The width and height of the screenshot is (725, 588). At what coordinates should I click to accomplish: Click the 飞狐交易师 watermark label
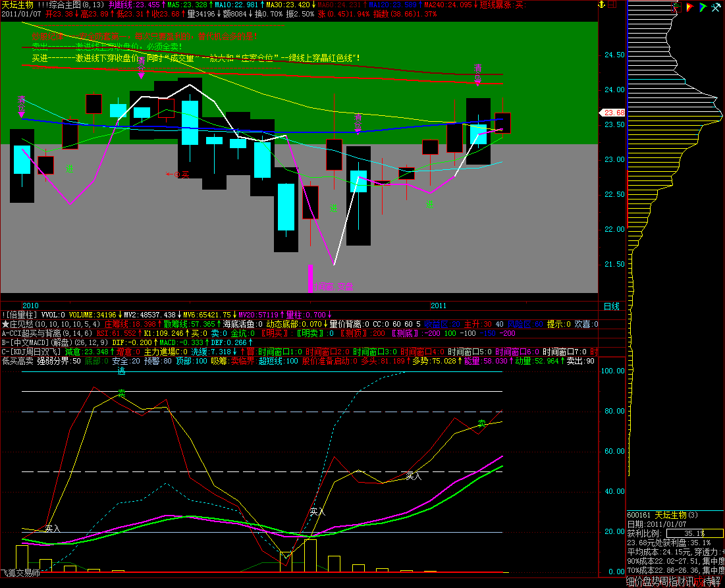pos(20,573)
